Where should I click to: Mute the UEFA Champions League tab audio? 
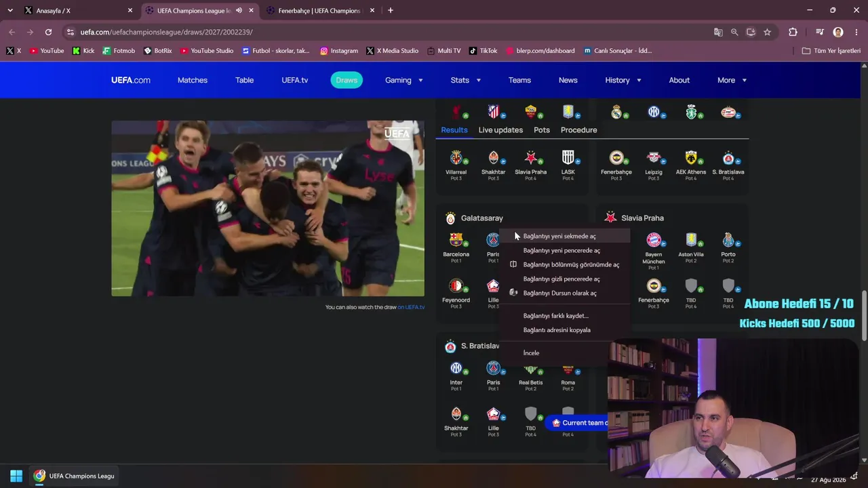click(239, 10)
